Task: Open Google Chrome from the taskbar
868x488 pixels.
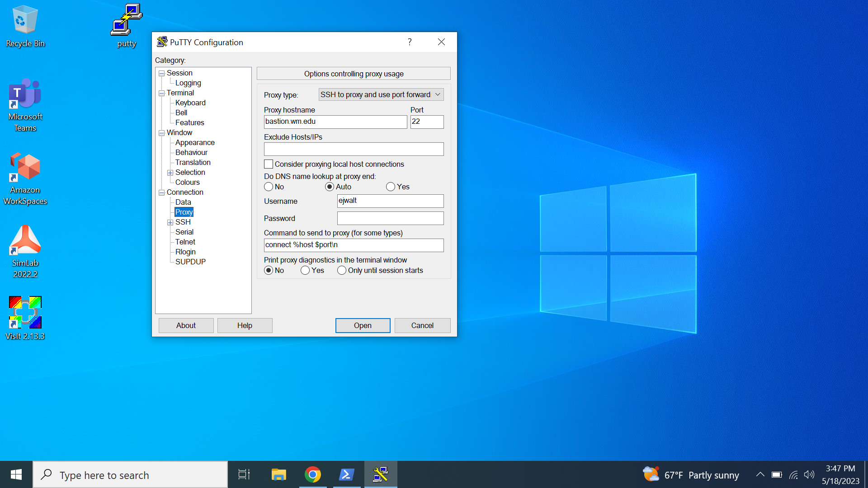Action: [312, 474]
